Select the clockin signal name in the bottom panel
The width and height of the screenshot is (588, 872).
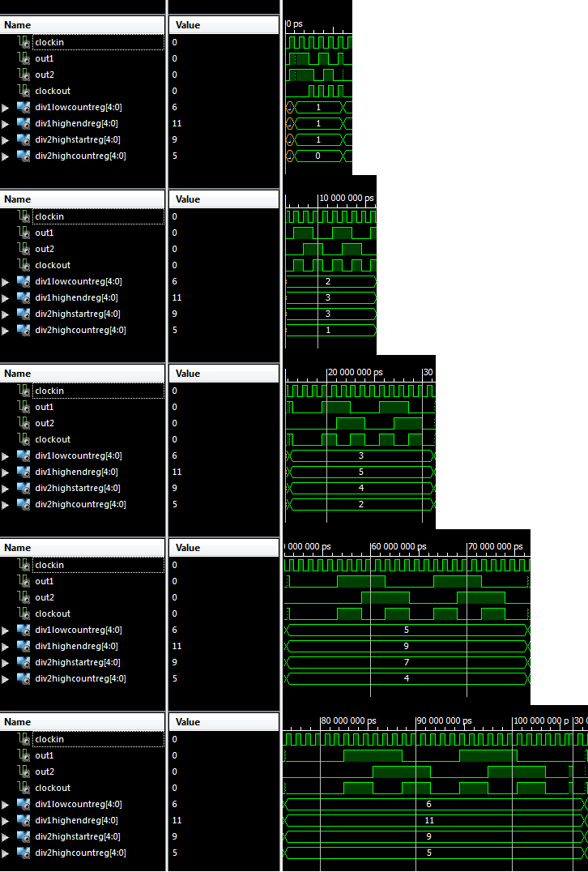click(49, 739)
